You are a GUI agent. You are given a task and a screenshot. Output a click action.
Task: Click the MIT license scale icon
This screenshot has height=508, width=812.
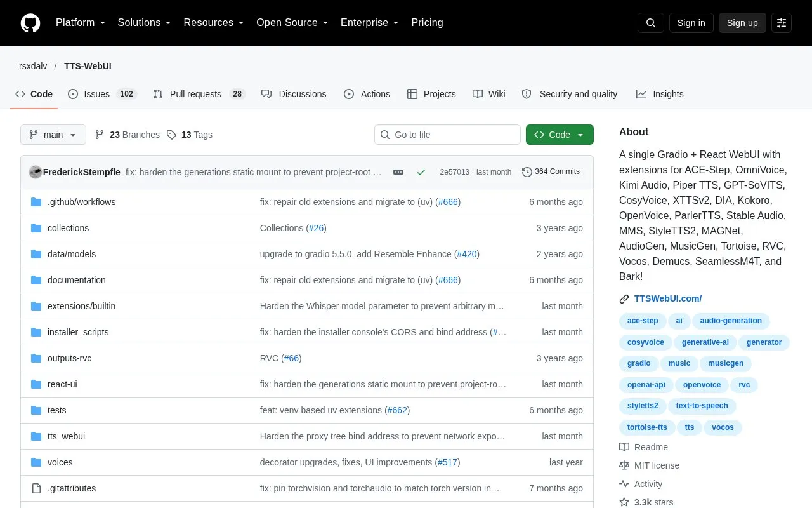point(624,465)
